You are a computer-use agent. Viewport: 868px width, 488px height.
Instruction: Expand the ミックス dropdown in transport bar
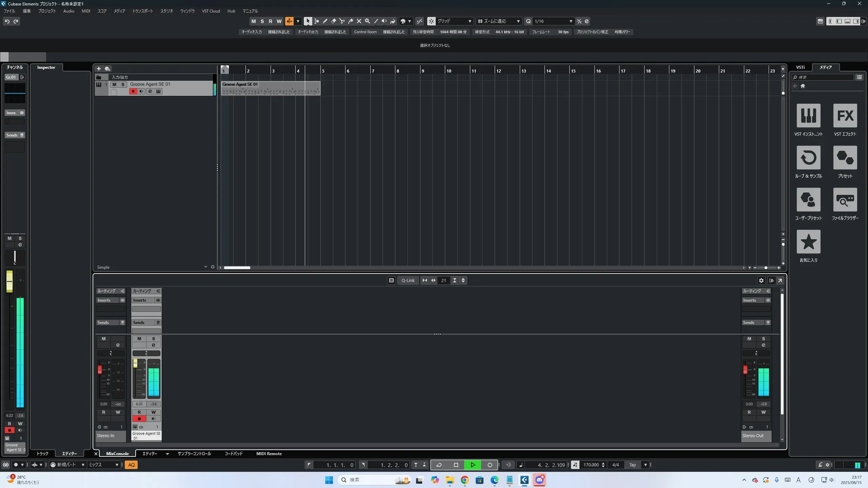click(117, 465)
